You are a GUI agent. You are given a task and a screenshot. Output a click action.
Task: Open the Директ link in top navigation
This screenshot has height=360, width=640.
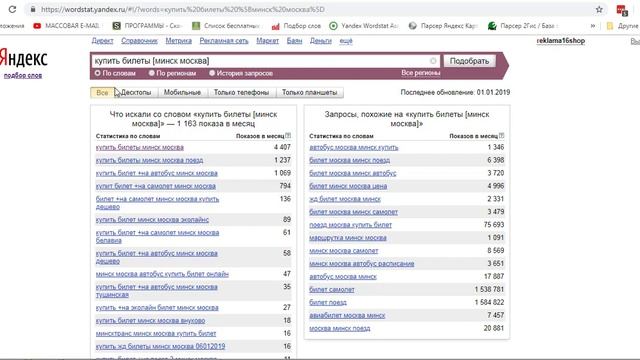coord(102,41)
